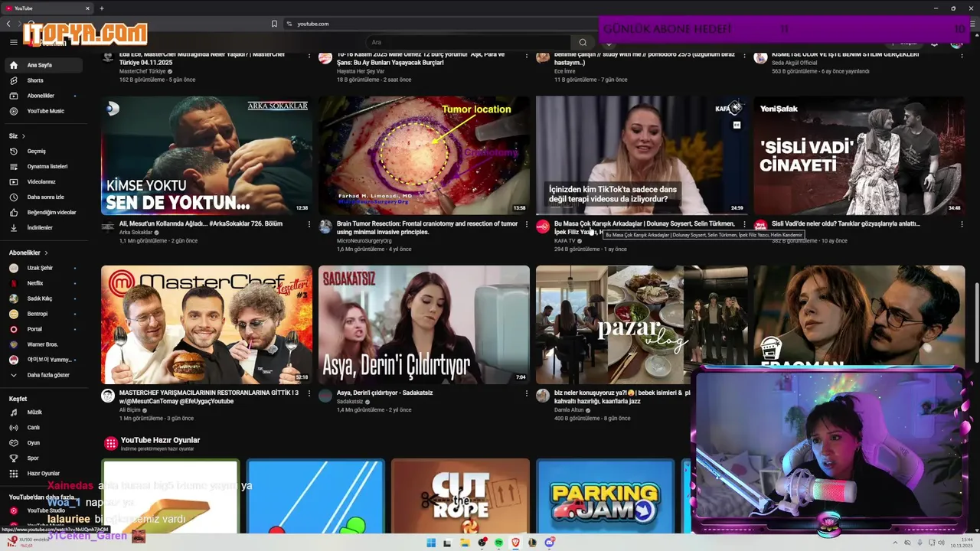This screenshot has width=980, height=551.
Task: Open Oynatma listeleri playlists
Action: pos(43,166)
